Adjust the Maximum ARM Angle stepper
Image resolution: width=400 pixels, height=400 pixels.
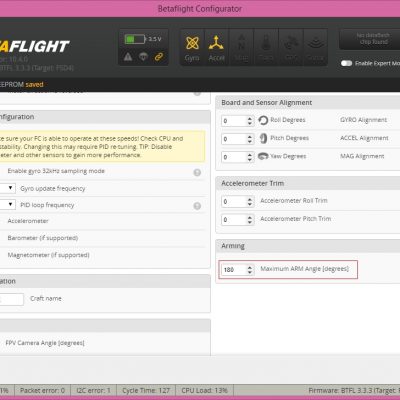pos(250,269)
